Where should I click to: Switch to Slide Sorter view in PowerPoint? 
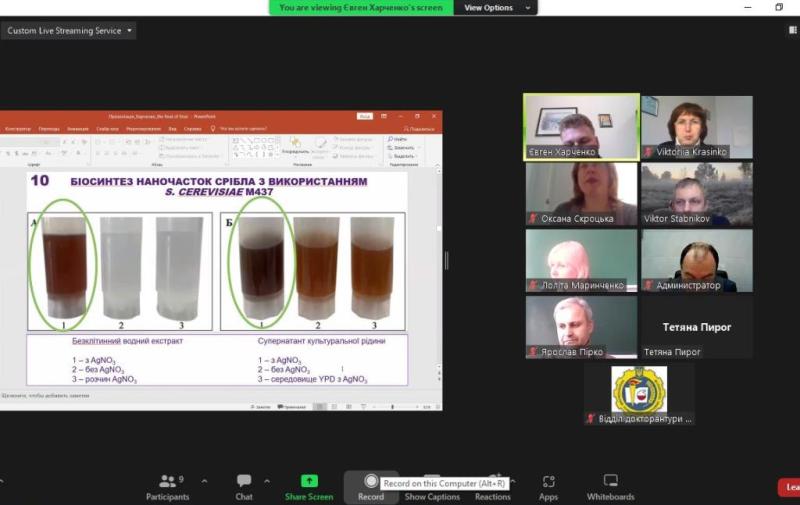(334, 407)
